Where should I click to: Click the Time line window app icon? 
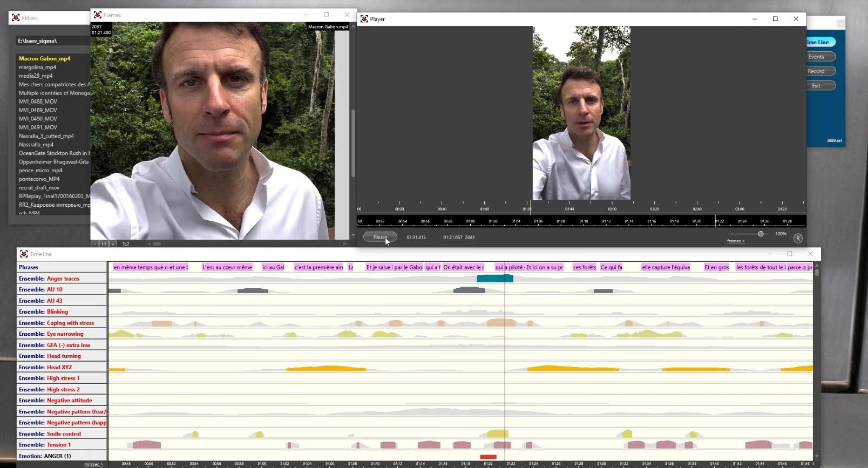pos(24,254)
